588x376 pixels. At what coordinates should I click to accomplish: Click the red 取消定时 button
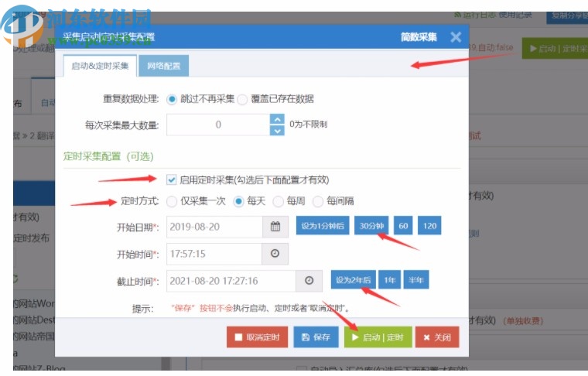click(x=257, y=337)
